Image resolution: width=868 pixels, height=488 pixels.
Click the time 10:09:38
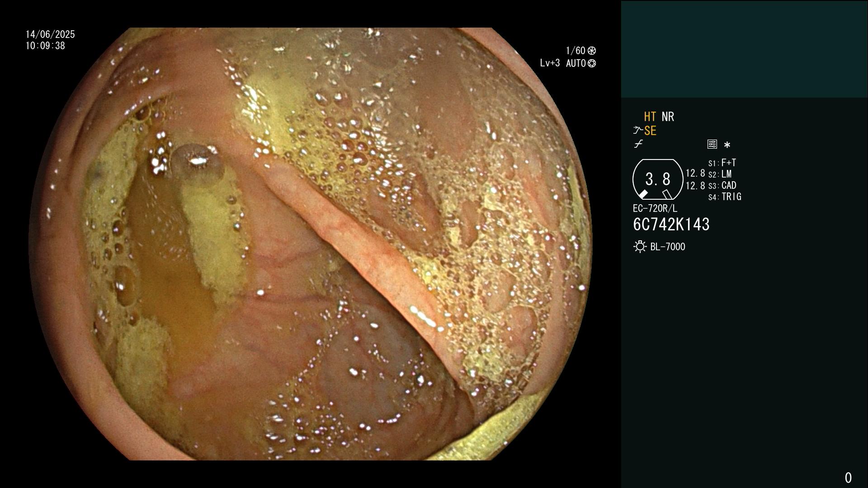(x=45, y=46)
